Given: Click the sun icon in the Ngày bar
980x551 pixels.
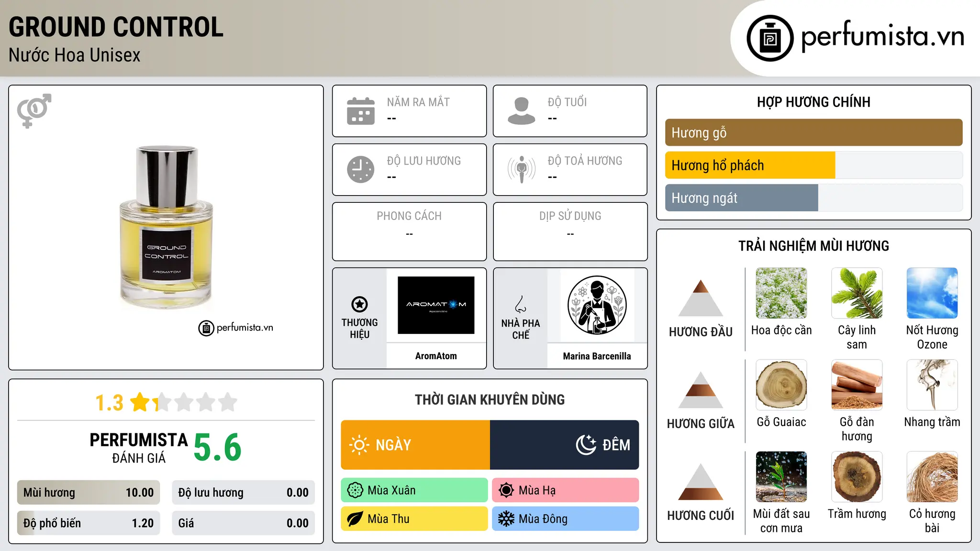Looking at the screenshot, I should tap(359, 445).
